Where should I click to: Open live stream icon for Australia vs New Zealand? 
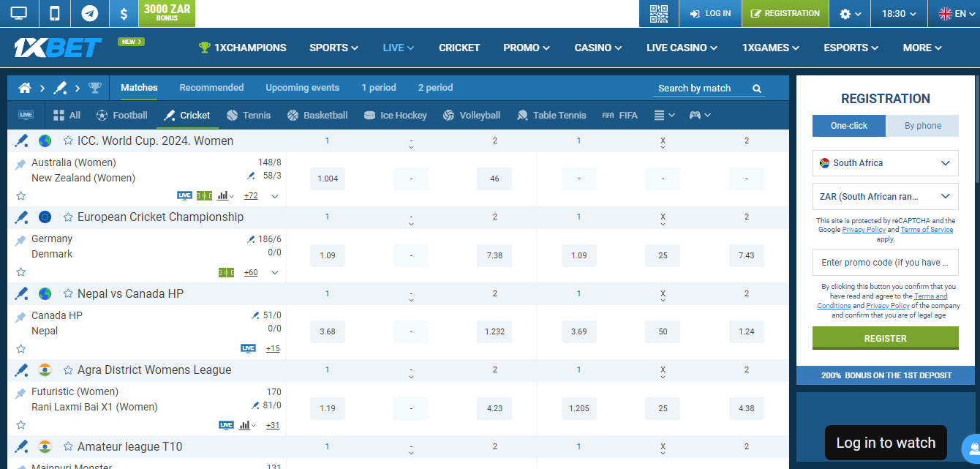click(x=184, y=195)
